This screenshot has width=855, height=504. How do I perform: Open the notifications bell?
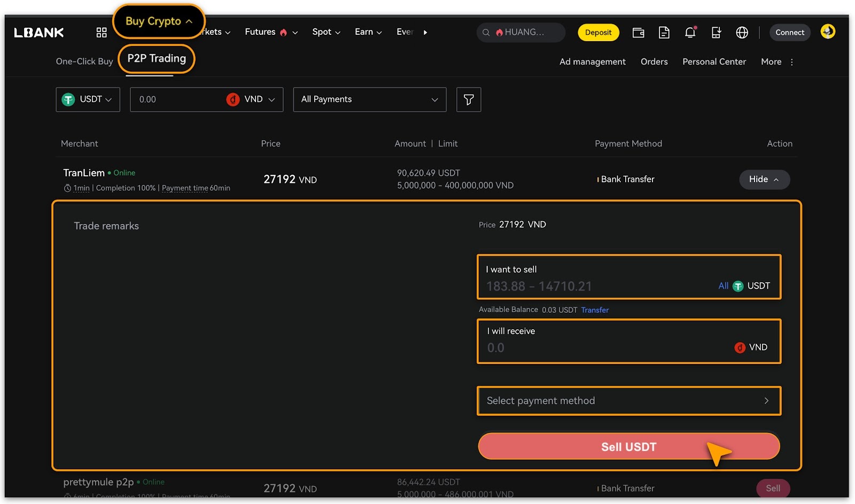coord(690,33)
